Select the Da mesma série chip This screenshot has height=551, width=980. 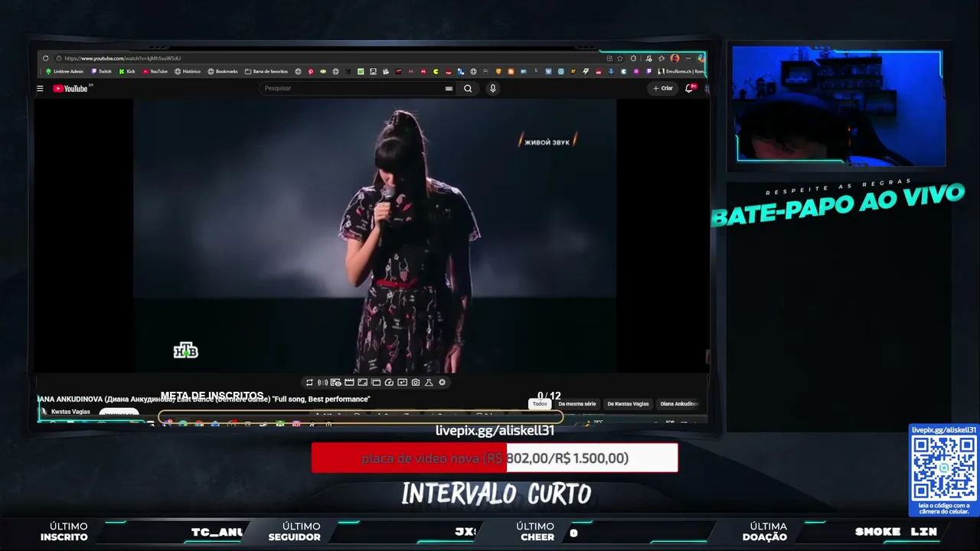577,404
